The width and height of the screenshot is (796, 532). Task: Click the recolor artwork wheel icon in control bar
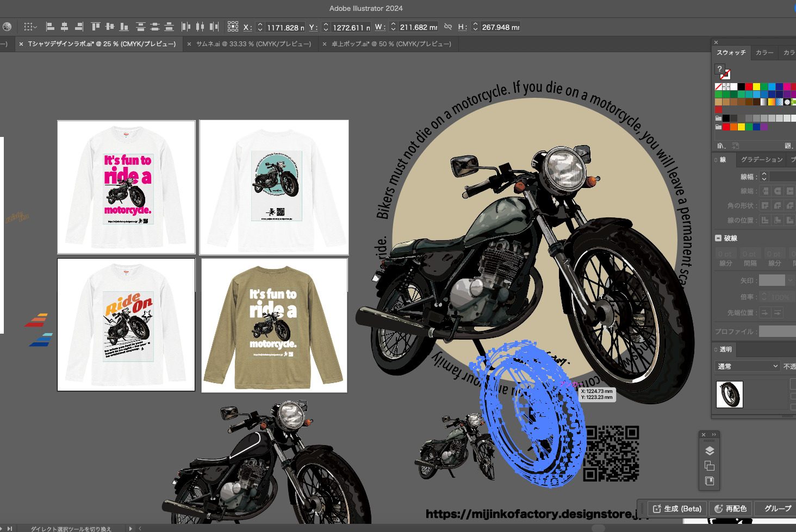(7, 27)
